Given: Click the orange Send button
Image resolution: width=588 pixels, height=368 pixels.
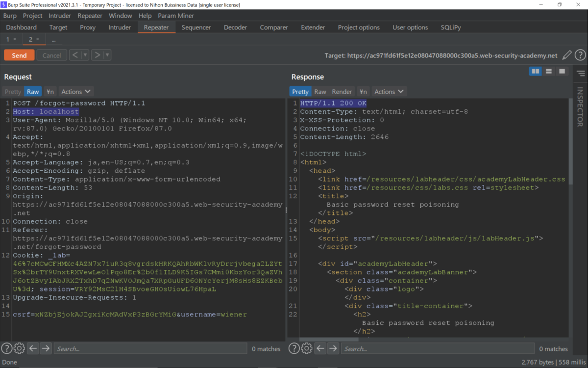Looking at the screenshot, I should (x=19, y=55).
